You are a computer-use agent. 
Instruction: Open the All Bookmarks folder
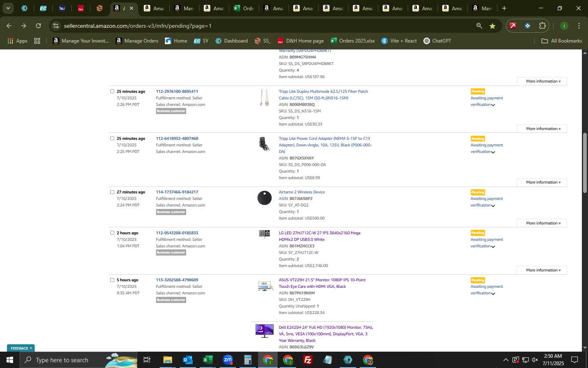(561, 41)
